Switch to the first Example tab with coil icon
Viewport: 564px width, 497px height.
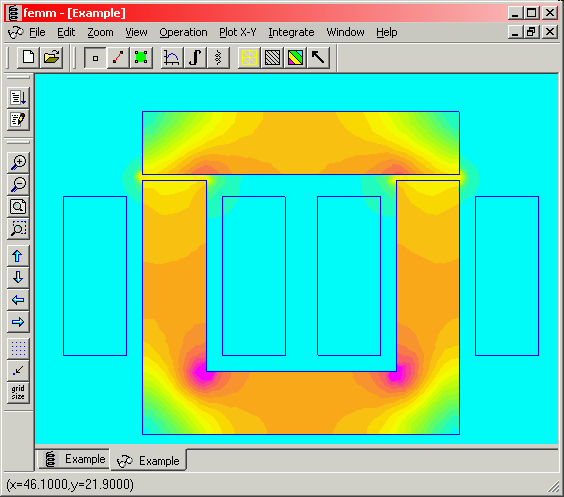pyautogui.click(x=74, y=459)
